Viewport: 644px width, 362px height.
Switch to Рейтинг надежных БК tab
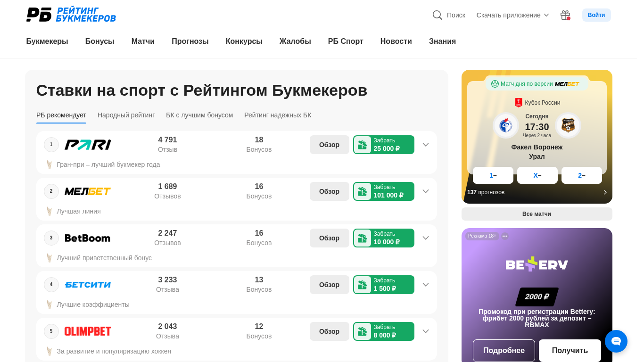coord(278,115)
